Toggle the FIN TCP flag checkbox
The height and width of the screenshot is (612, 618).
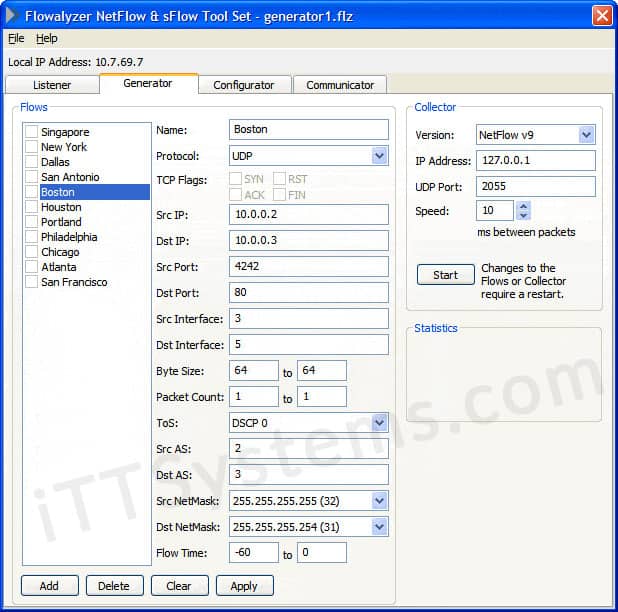(x=279, y=194)
